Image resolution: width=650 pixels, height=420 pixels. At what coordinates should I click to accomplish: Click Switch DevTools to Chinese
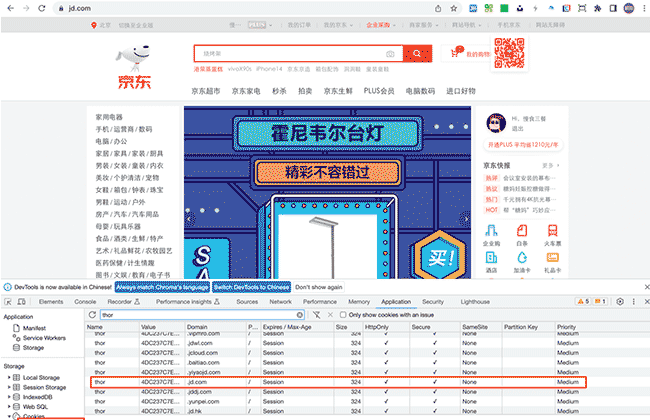tap(252, 287)
